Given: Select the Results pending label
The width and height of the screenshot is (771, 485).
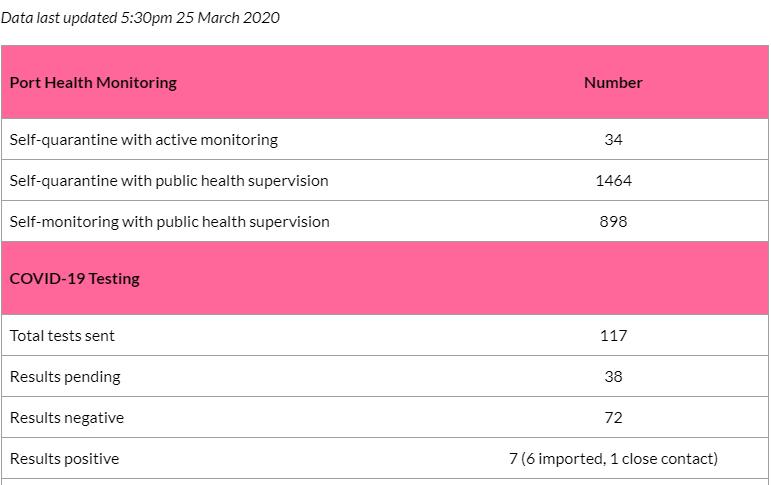Looking at the screenshot, I should click(x=65, y=377).
